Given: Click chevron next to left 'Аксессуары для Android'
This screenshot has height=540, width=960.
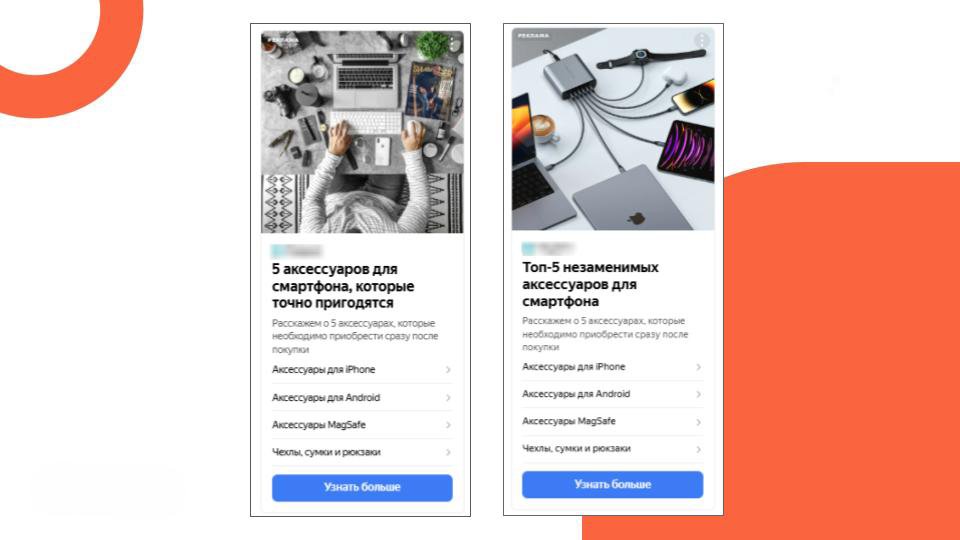Looking at the screenshot, I should (448, 398).
